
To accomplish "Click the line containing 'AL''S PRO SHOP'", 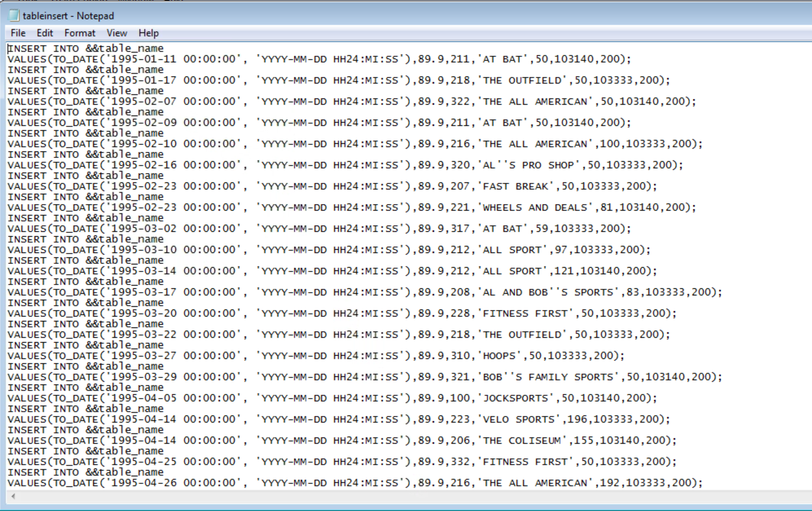I will [x=345, y=165].
